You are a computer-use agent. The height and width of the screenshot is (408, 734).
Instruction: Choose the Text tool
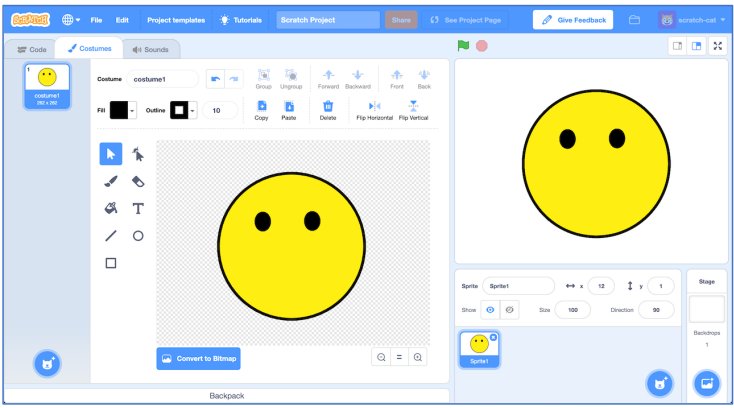click(138, 208)
